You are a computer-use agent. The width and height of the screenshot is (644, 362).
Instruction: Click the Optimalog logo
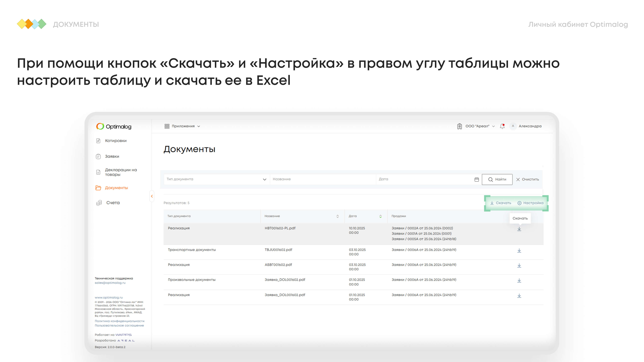114,126
